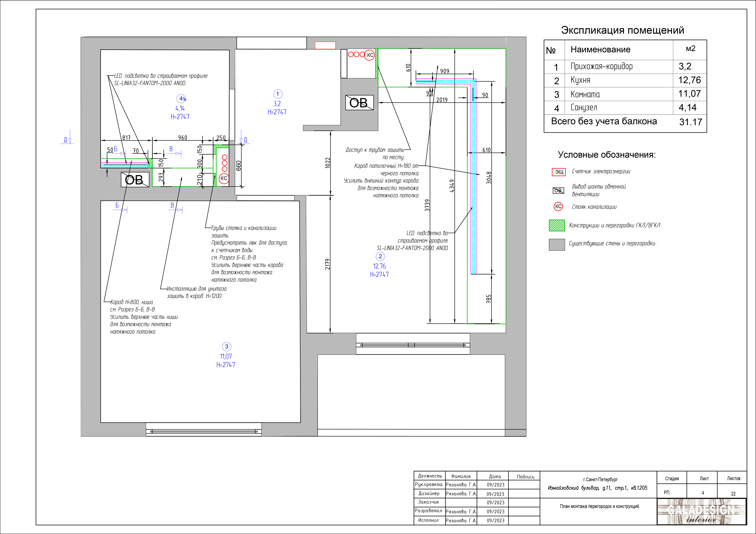This screenshot has width=756, height=534.
Task: Select the red rectangle at top wall
Action: pos(325,45)
